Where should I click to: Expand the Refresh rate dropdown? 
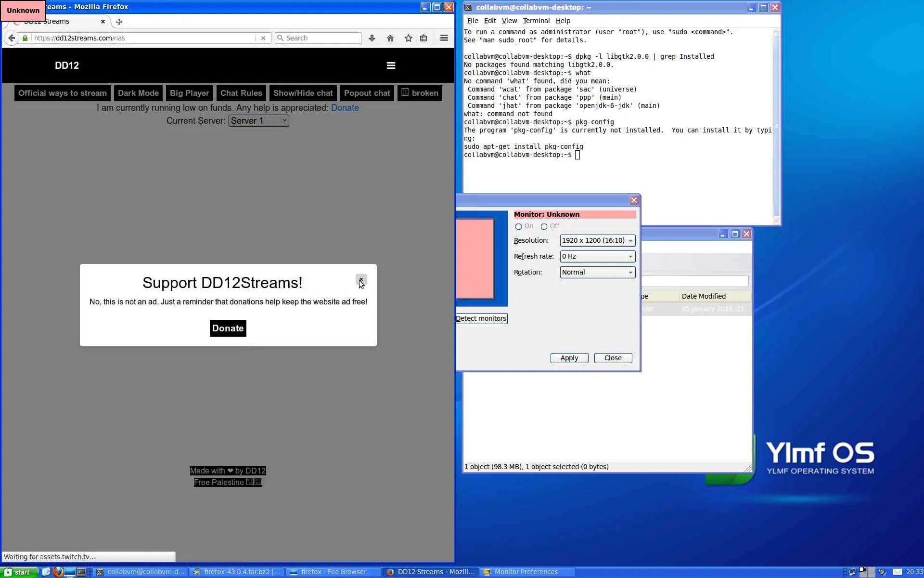(x=597, y=256)
